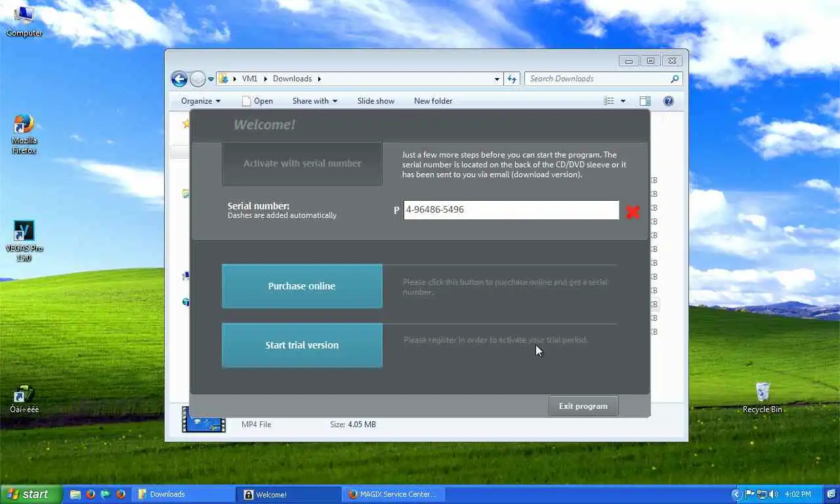Open Explorer help question mark icon

(x=669, y=101)
